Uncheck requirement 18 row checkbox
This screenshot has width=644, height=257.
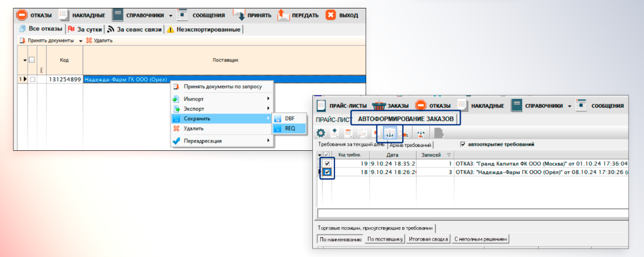(x=327, y=172)
